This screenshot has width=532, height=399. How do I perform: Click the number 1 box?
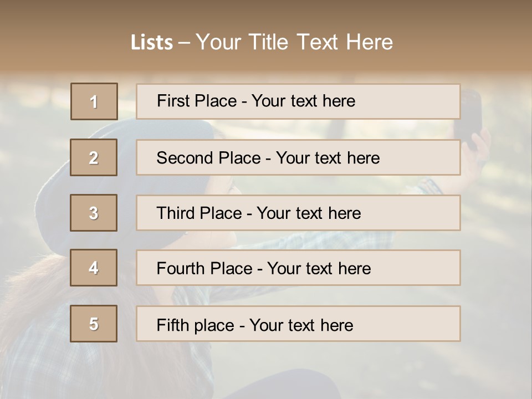pos(94,101)
